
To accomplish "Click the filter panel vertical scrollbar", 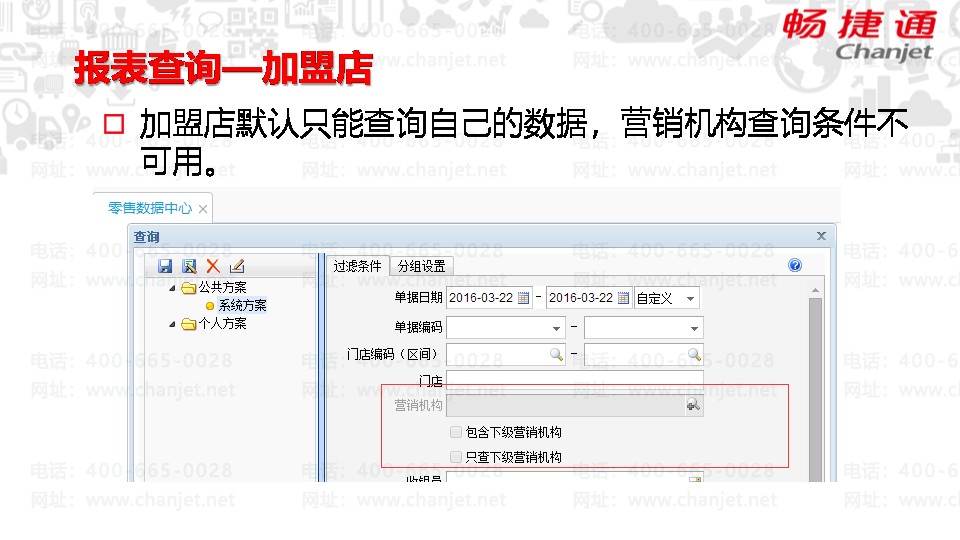I will coord(815,389).
